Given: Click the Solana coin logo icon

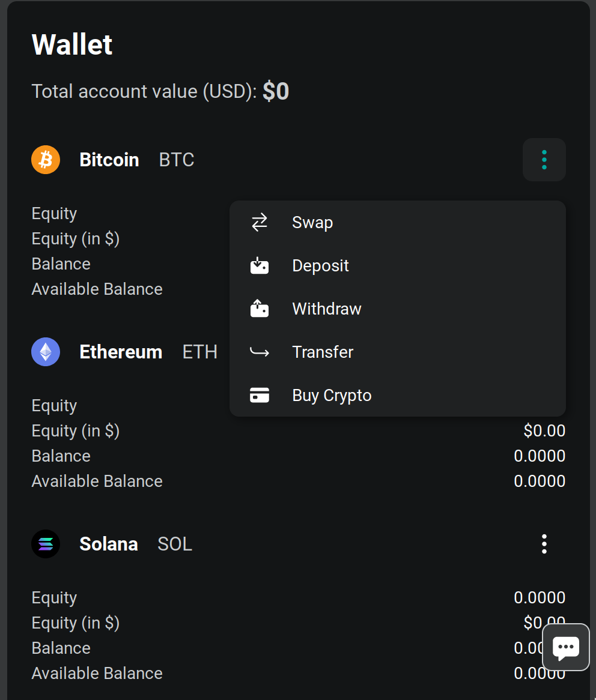Looking at the screenshot, I should [x=46, y=544].
